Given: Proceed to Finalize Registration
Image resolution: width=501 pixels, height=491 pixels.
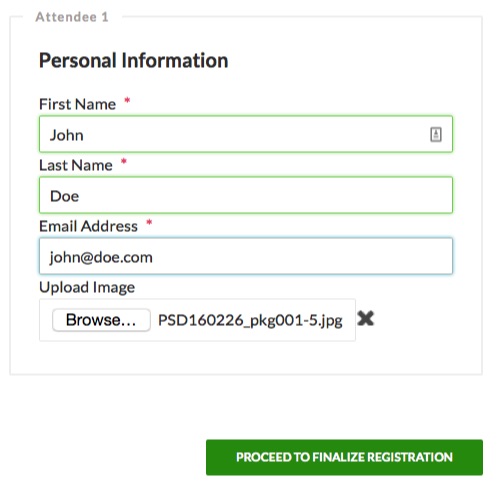Looking at the screenshot, I should (x=344, y=457).
